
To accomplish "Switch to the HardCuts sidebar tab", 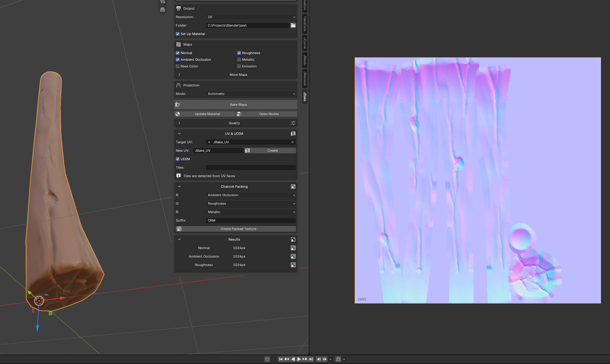I will coord(305,24).
